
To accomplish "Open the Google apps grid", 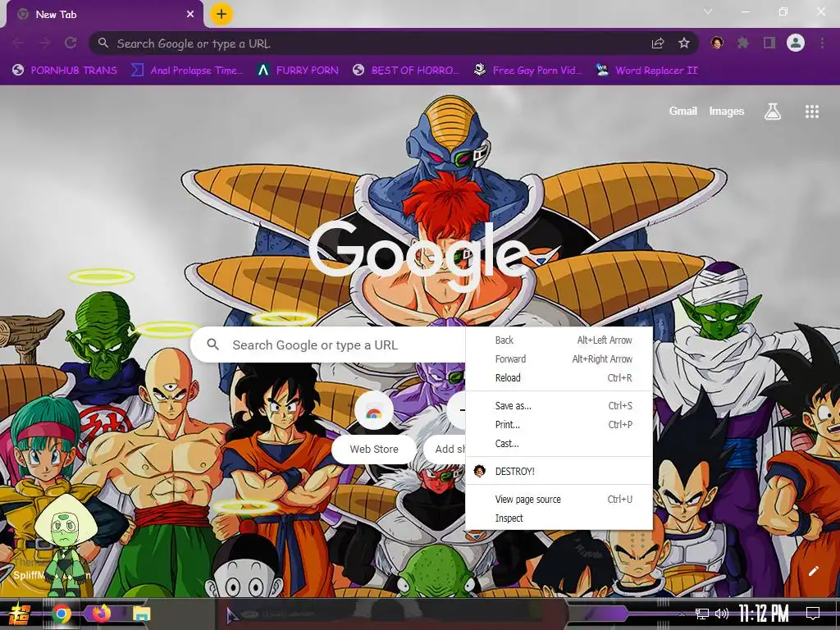I will 812,112.
